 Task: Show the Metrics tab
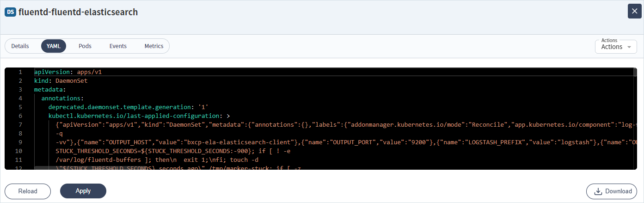click(x=154, y=46)
